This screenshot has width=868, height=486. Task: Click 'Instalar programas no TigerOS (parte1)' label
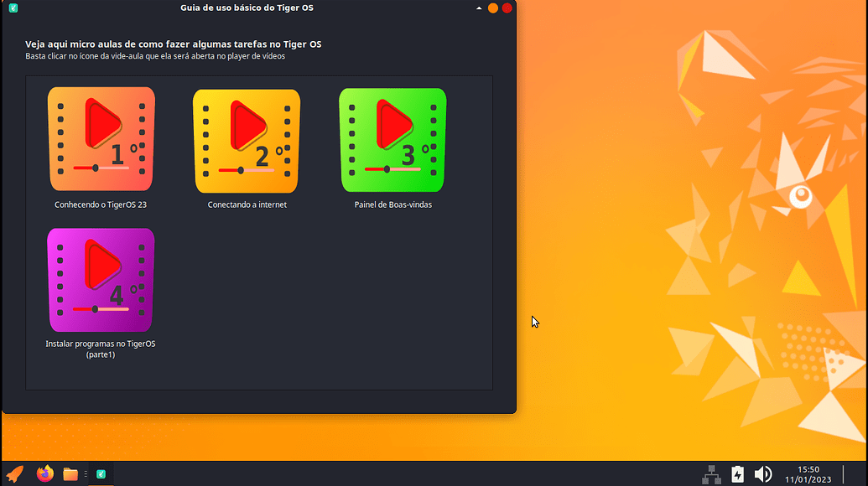pos(100,349)
